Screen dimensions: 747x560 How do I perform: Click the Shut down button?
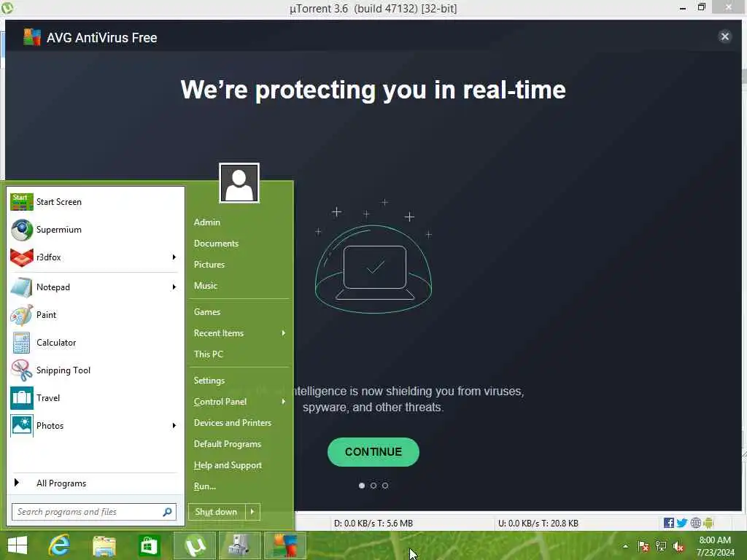pyautogui.click(x=217, y=512)
